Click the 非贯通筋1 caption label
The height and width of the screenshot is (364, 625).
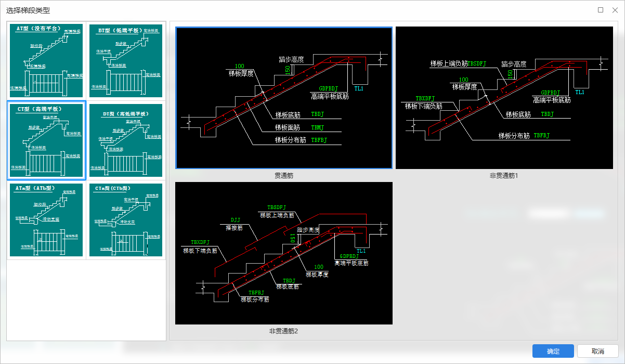[504, 176]
